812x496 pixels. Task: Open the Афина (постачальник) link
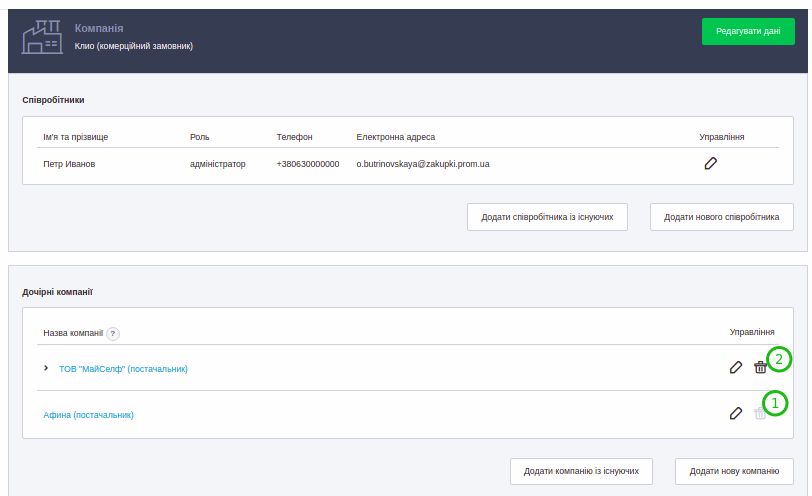88,414
